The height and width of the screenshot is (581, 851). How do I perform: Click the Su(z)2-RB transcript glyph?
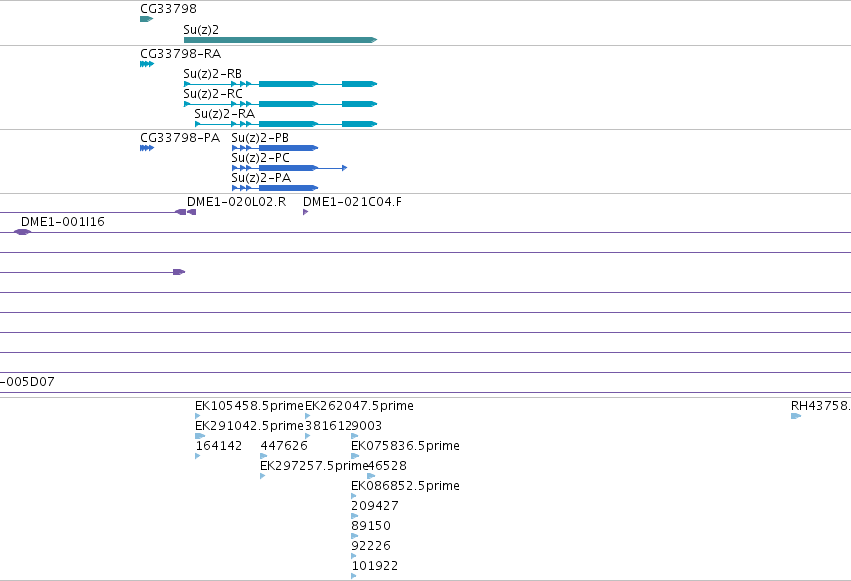point(281,84)
